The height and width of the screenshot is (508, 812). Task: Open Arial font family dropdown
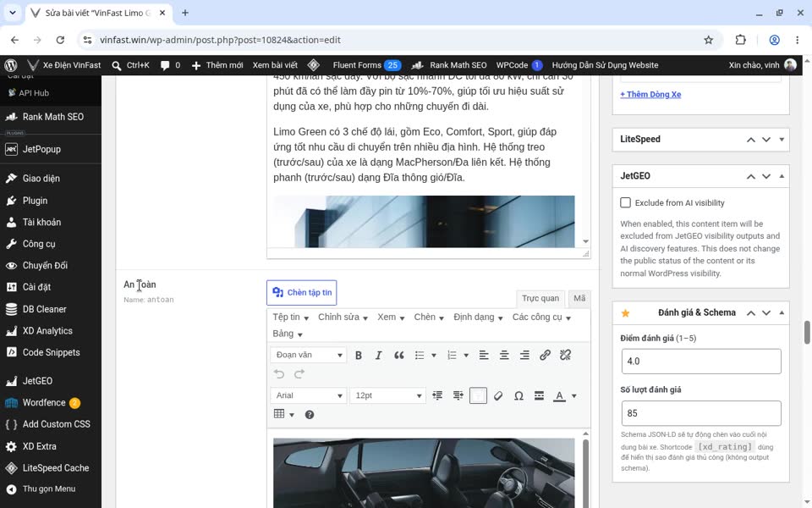point(308,395)
